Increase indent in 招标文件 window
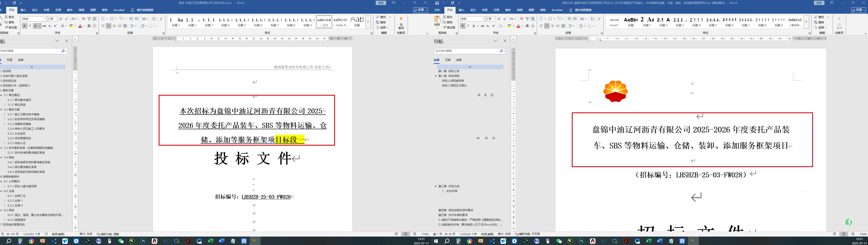The width and height of the screenshot is (868, 245). pyautogui.click(x=575, y=19)
